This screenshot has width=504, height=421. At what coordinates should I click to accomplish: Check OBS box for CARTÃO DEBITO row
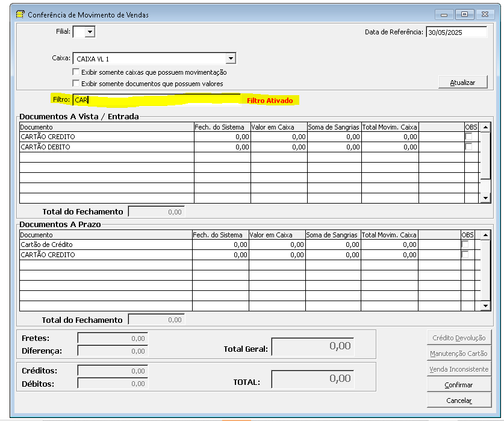[469, 147]
